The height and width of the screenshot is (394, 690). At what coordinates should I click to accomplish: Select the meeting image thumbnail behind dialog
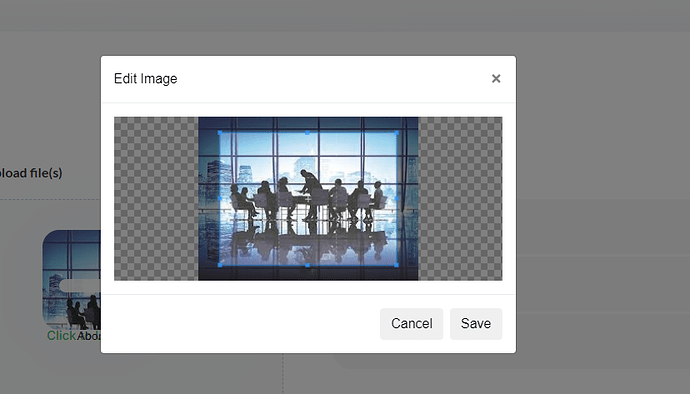click(x=71, y=280)
